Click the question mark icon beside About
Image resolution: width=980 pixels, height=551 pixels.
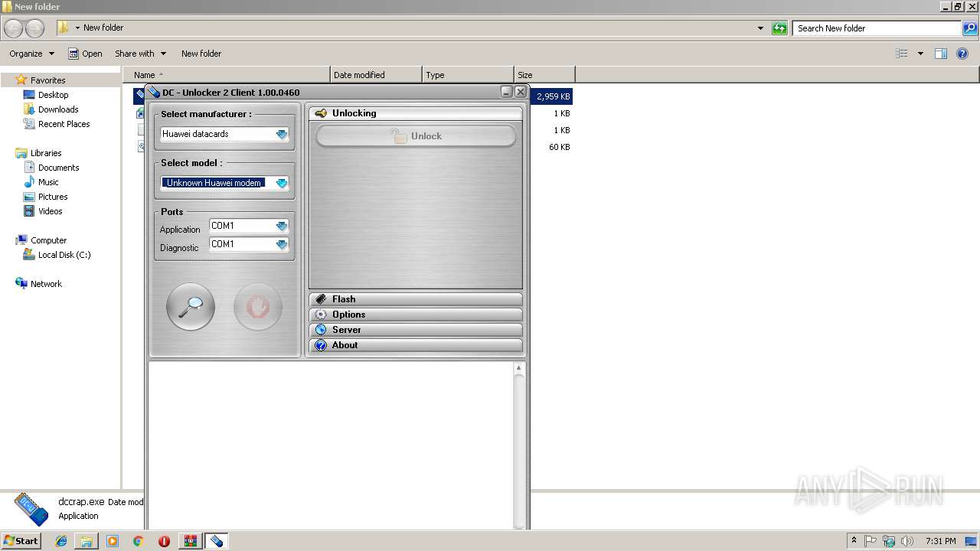(x=321, y=345)
